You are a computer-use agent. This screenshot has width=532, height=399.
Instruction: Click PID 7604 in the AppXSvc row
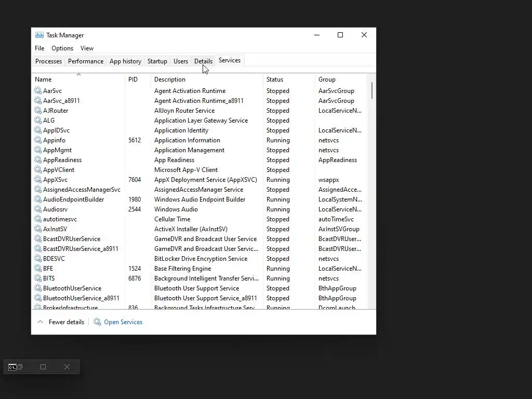[135, 179]
